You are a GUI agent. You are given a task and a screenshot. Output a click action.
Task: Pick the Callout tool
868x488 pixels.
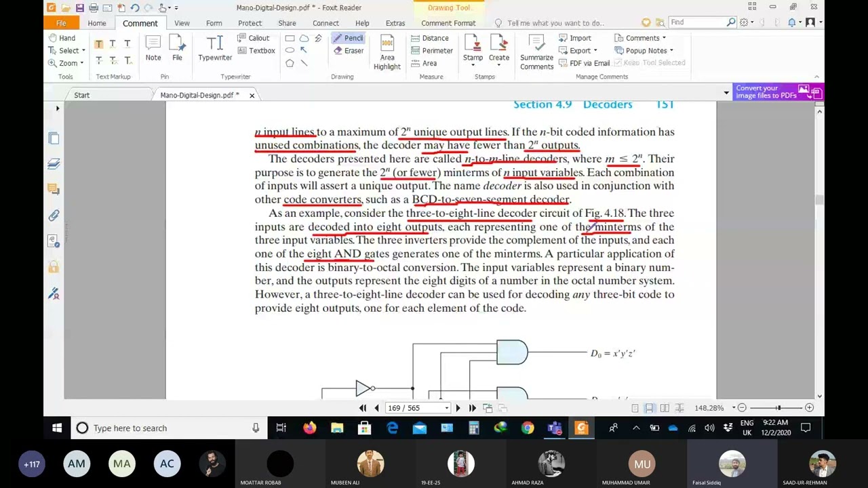254,38
